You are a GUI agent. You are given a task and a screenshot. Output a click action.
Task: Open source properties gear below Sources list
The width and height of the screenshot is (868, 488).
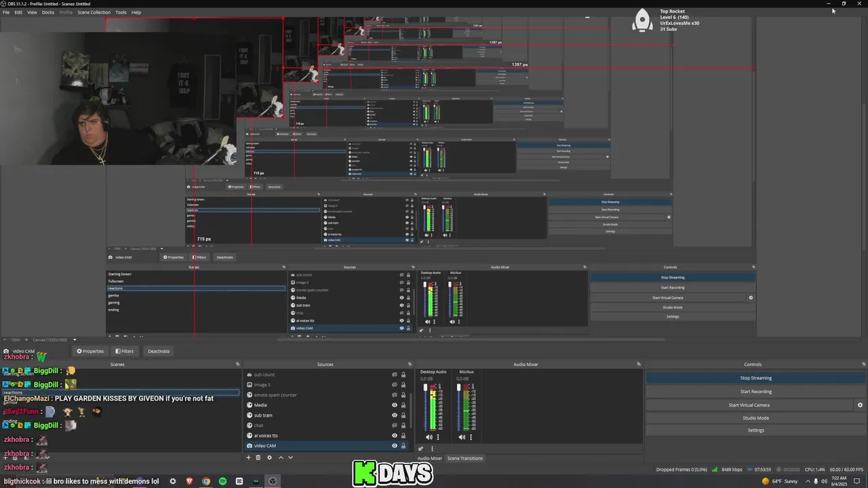pos(269,457)
